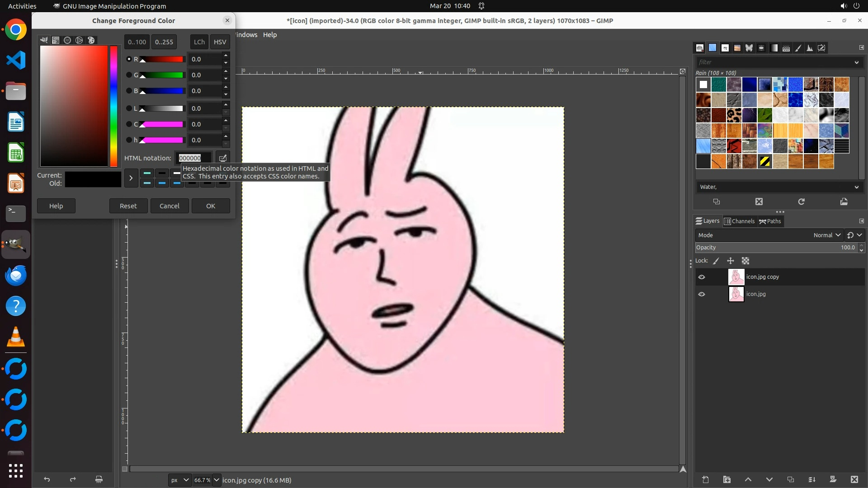Open the Water tag dropdown
This screenshot has width=868, height=488.
(x=856, y=187)
